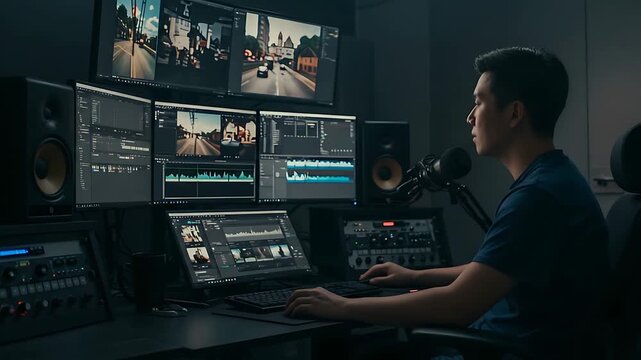Click the upper teal audio track on right monitor
Viewport: 641px width, 360px height.
point(320,164)
